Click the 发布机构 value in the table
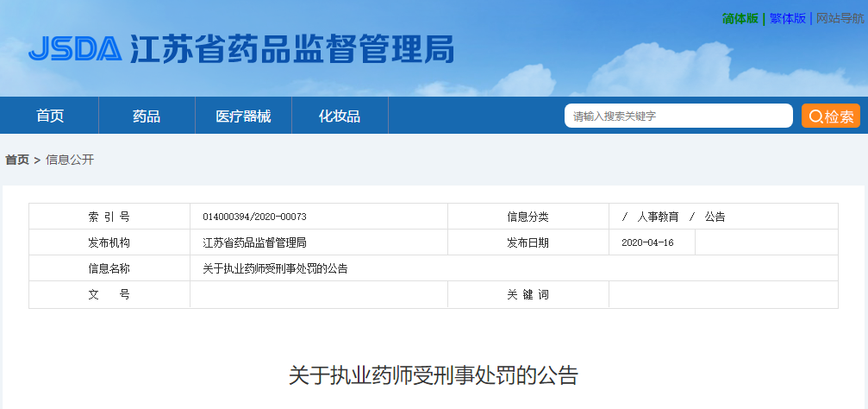 coord(254,243)
